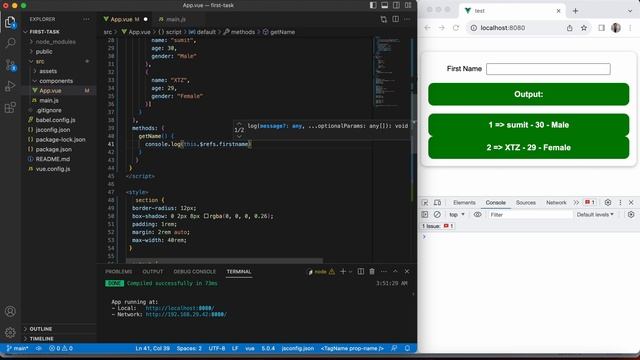Open DevTools settings gear

click(x=608, y=202)
